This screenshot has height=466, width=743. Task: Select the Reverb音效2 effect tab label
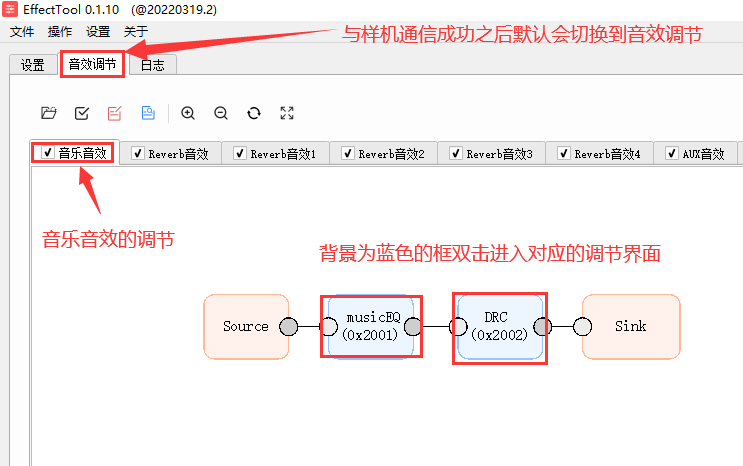[391, 154]
